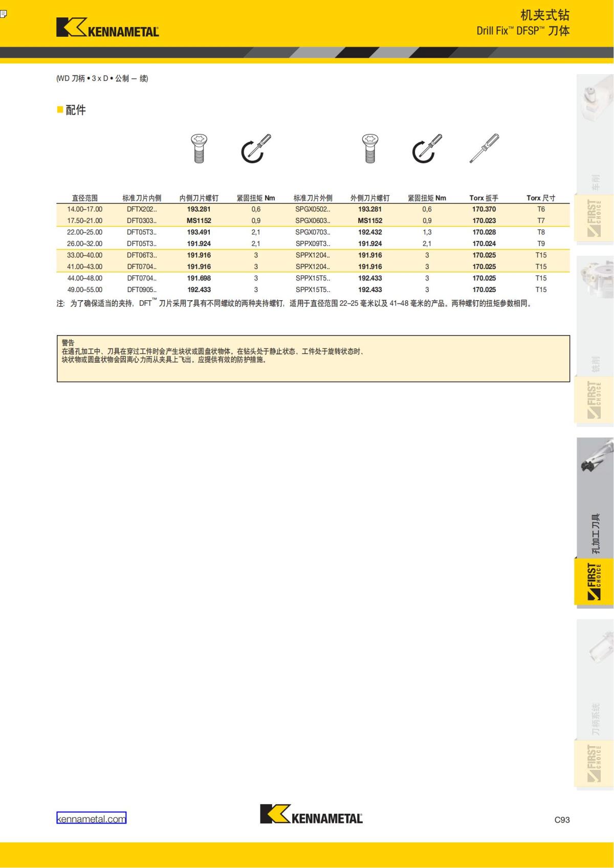614x868 pixels.
Task: Select diameter range 44.00–48.00 cell
Action: click(x=84, y=278)
